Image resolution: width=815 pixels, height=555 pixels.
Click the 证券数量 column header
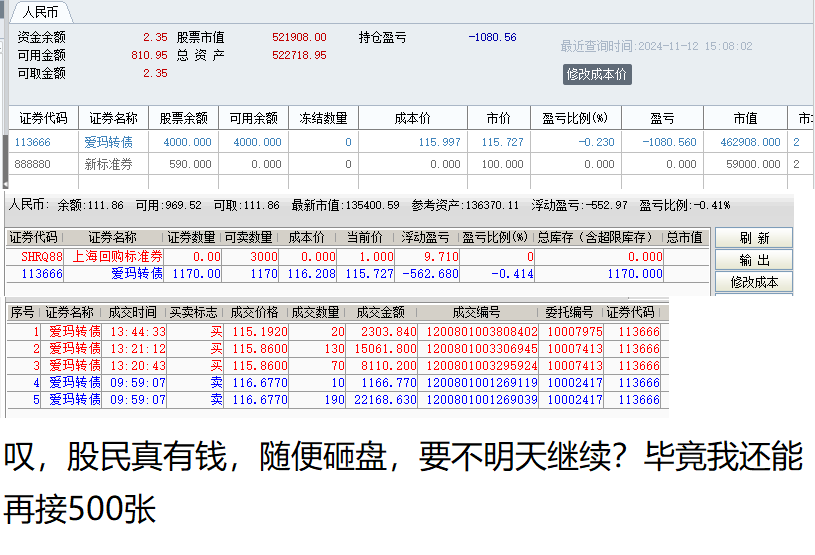(x=191, y=237)
